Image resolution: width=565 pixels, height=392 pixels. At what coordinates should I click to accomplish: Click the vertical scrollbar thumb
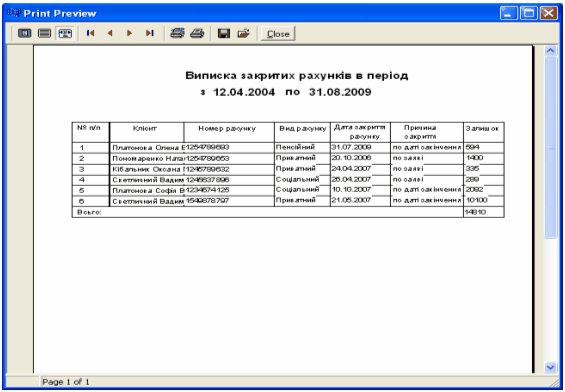click(550, 147)
